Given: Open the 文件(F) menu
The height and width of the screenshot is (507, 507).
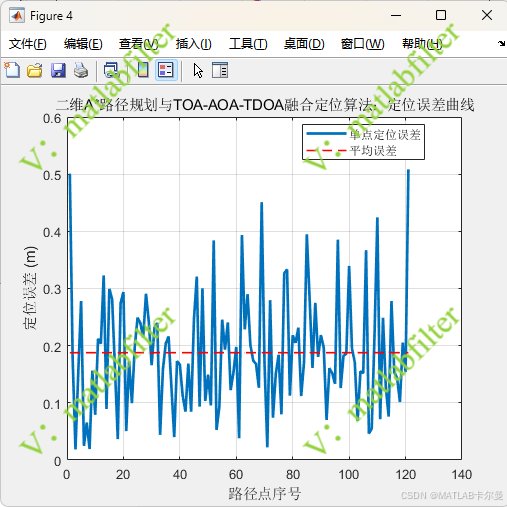Looking at the screenshot, I should (28, 44).
